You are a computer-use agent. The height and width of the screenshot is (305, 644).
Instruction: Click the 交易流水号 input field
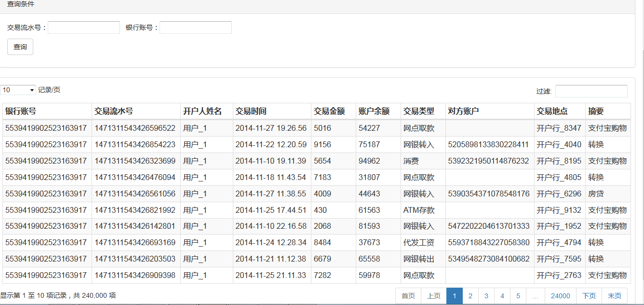coord(83,27)
